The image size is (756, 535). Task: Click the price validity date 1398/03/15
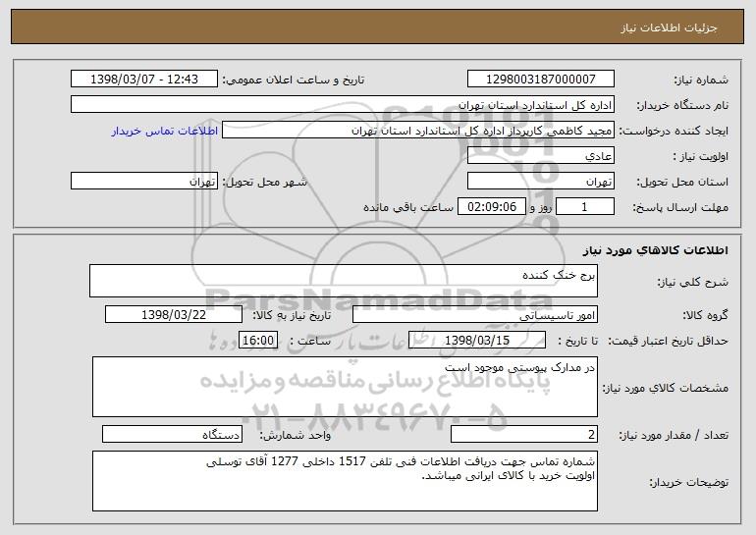coord(477,340)
